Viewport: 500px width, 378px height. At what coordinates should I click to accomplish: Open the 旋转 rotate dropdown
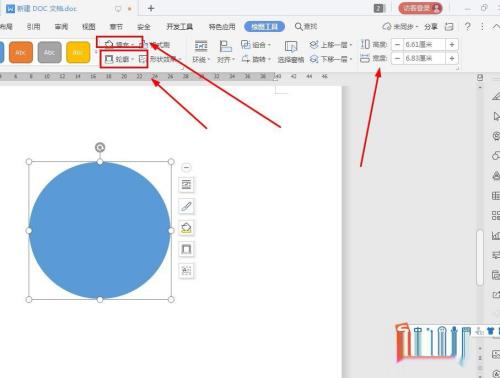256,59
